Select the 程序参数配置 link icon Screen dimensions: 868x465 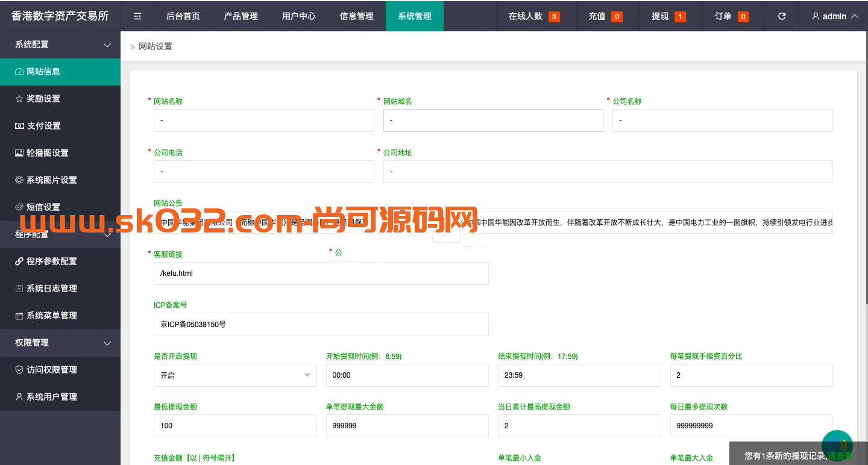(x=19, y=261)
